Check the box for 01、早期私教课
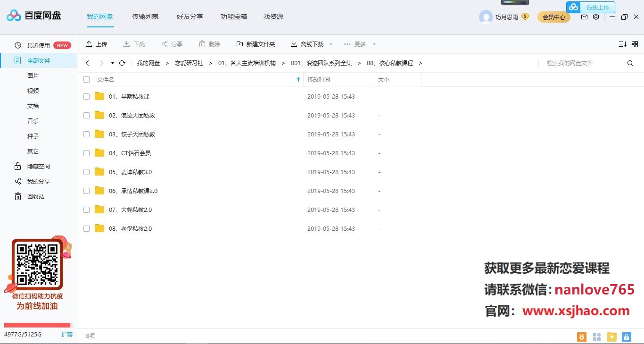Viewport: 644px width, 344px height. (86, 96)
